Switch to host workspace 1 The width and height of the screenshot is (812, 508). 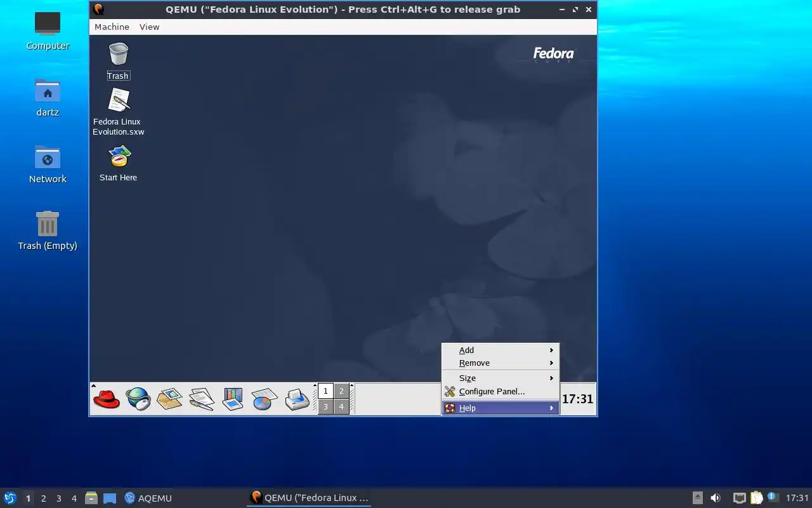(28, 498)
